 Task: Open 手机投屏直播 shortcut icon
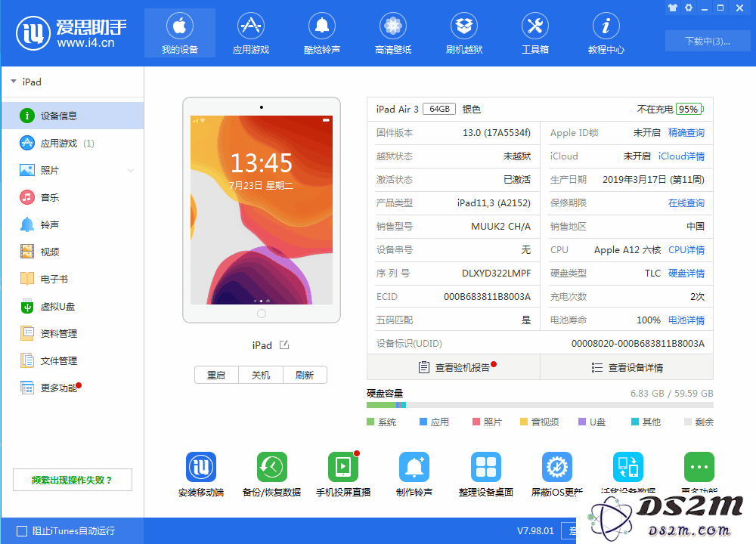click(x=343, y=466)
